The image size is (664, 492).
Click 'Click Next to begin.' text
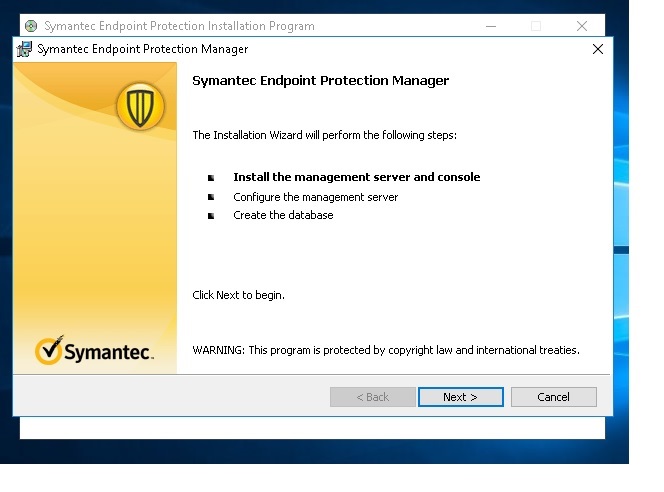coord(238,295)
